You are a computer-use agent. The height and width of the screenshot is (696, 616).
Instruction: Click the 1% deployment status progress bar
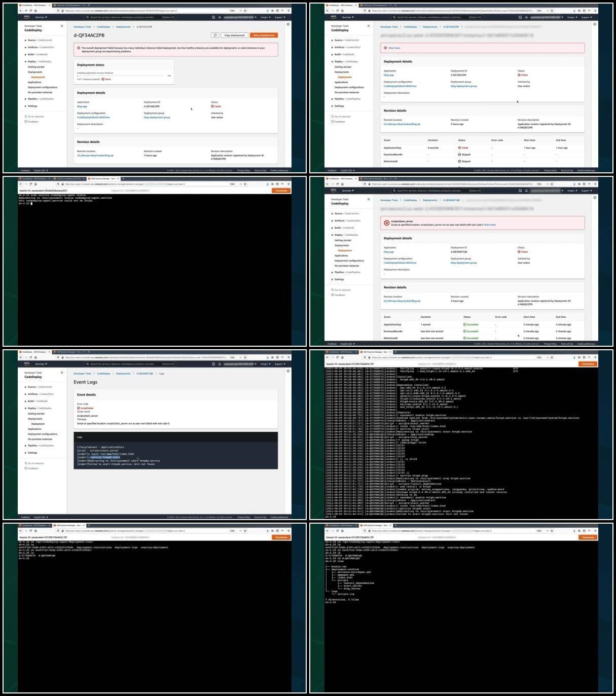pos(121,76)
